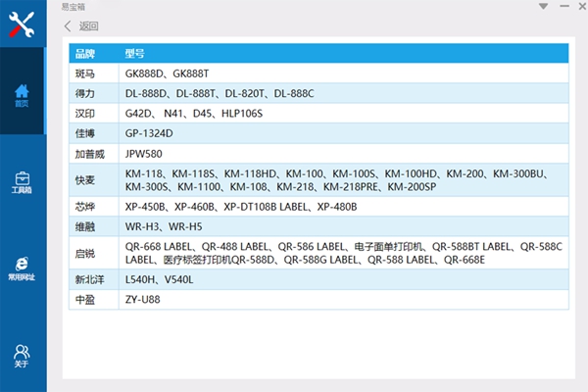Select the ZY-U88 model cell
This screenshot has width=588, height=392.
pyautogui.click(x=344, y=299)
